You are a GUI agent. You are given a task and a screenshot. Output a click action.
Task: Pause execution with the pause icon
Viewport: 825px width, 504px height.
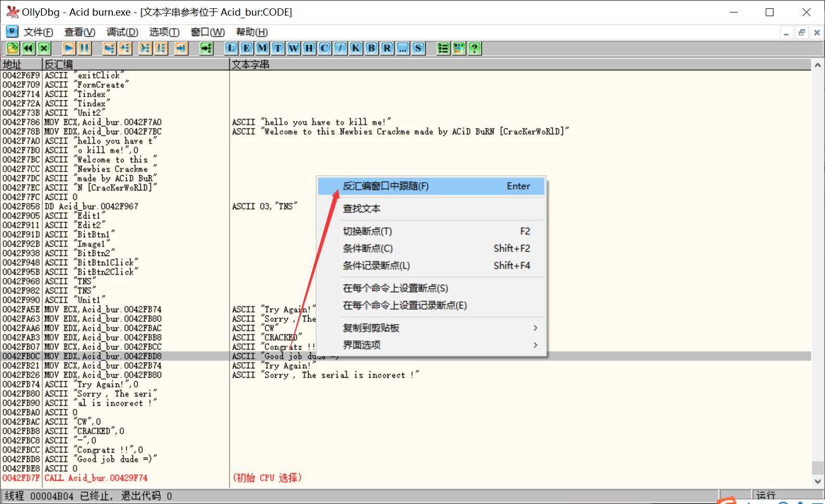click(84, 48)
